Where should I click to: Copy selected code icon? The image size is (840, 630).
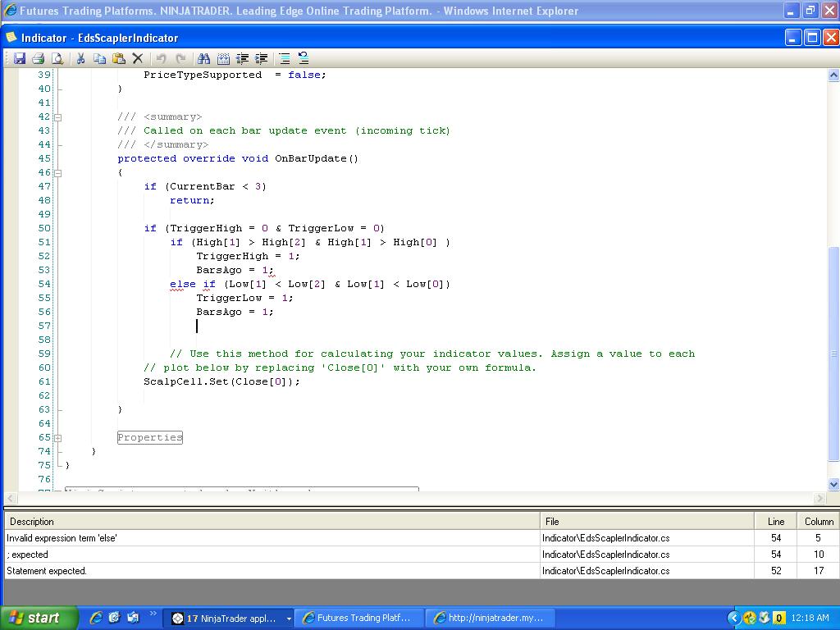(x=99, y=58)
